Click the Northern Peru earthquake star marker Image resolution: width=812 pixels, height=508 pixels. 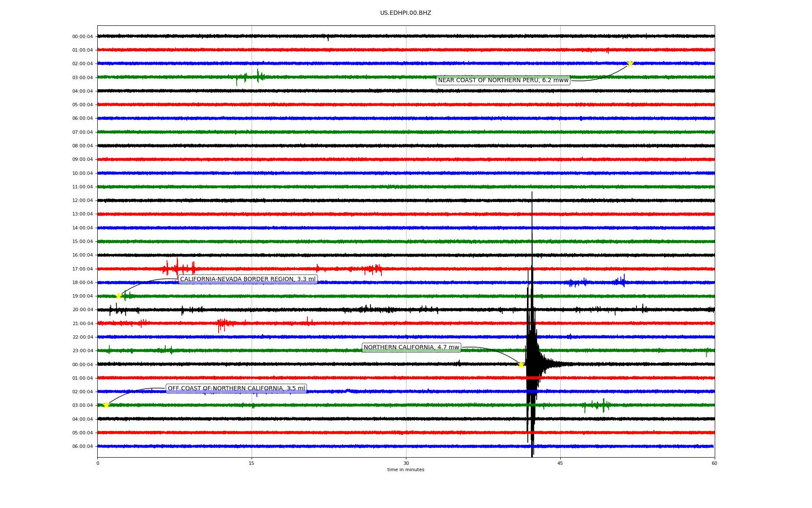[630, 63]
